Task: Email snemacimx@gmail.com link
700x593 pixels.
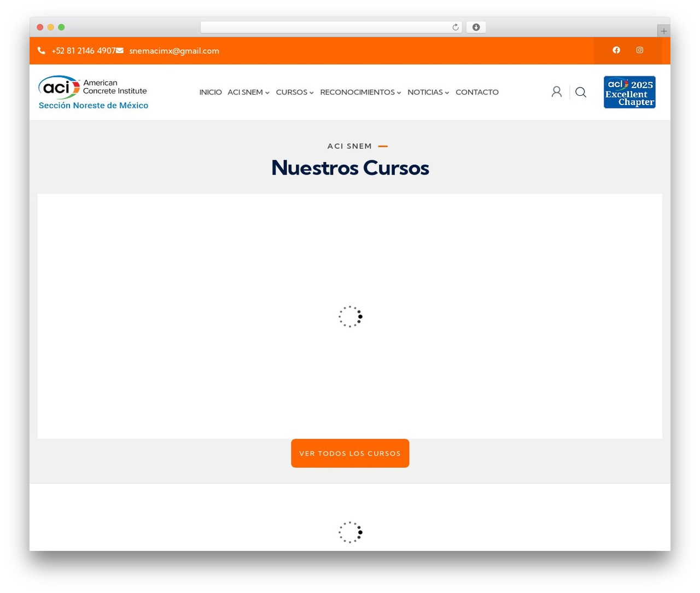Action: [x=174, y=51]
